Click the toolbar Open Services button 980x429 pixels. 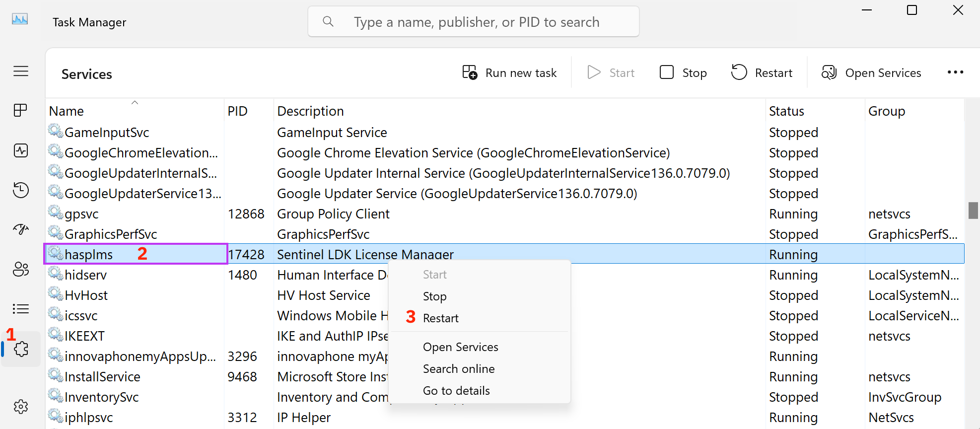(871, 72)
